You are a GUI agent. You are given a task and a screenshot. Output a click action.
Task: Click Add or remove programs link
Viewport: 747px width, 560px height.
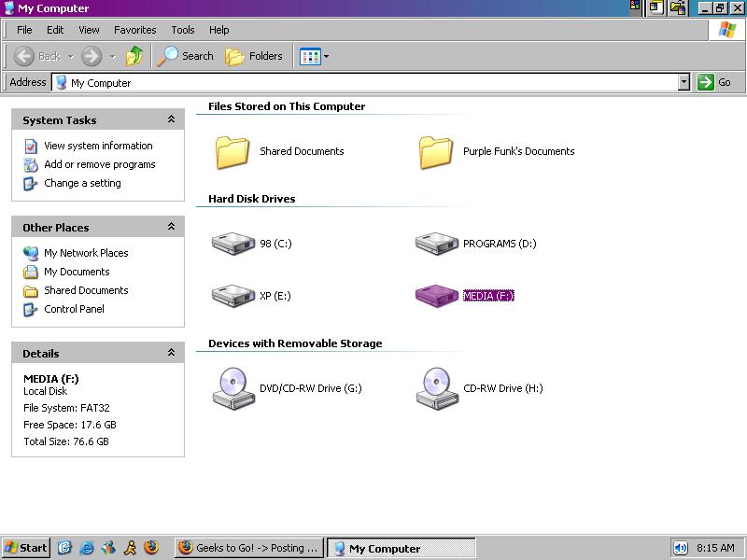pyautogui.click(x=100, y=164)
